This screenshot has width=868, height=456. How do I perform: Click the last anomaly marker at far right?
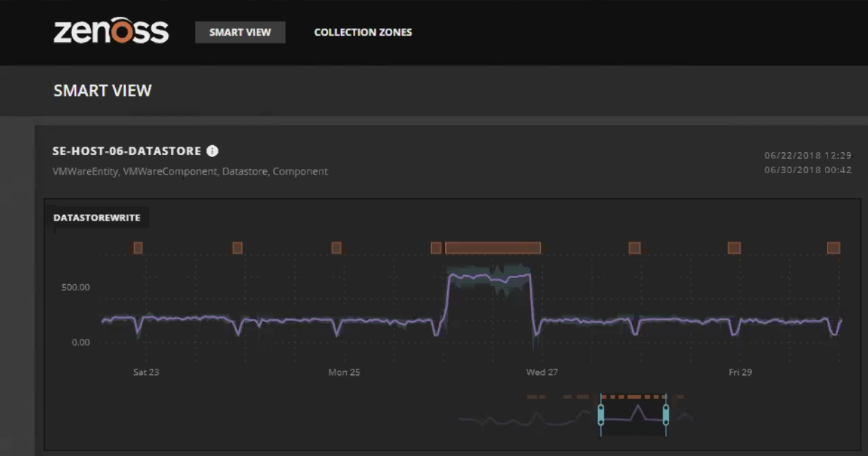coord(833,248)
